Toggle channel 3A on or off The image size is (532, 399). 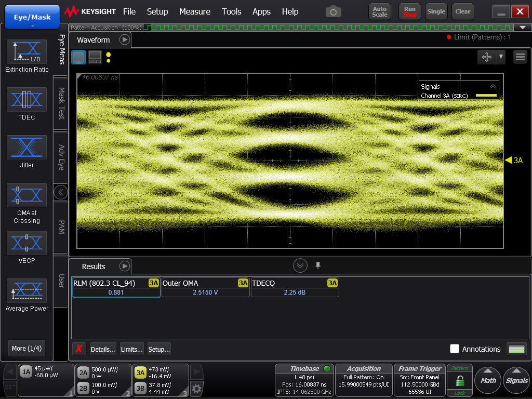(140, 373)
